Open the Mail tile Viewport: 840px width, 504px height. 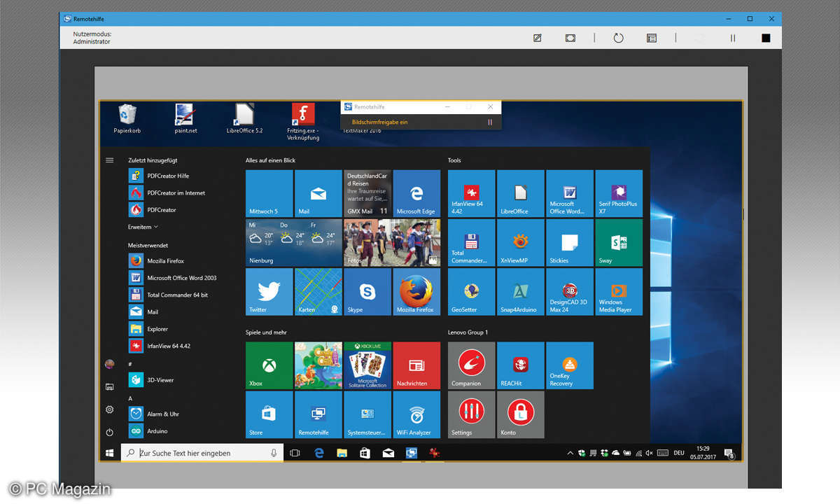point(318,193)
